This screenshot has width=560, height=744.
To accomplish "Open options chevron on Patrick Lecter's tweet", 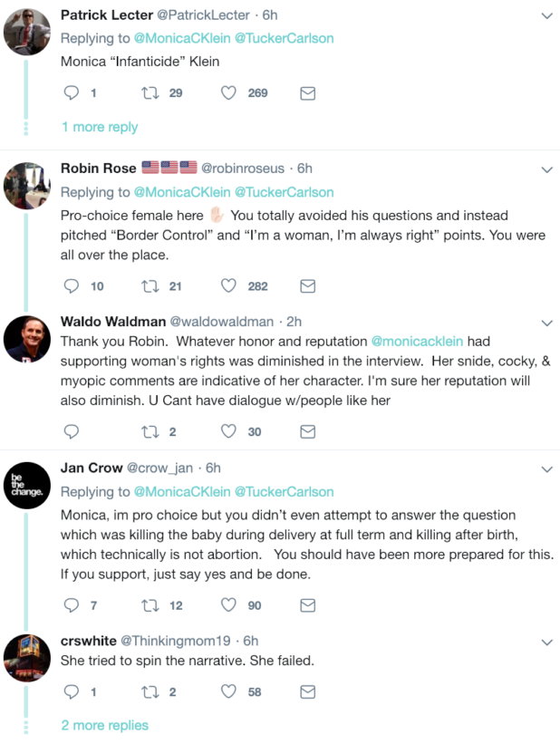I will coord(546,15).
